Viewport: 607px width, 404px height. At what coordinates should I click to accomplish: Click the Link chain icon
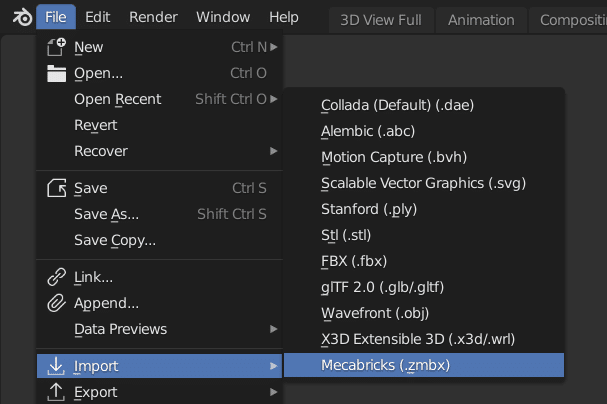click(57, 277)
